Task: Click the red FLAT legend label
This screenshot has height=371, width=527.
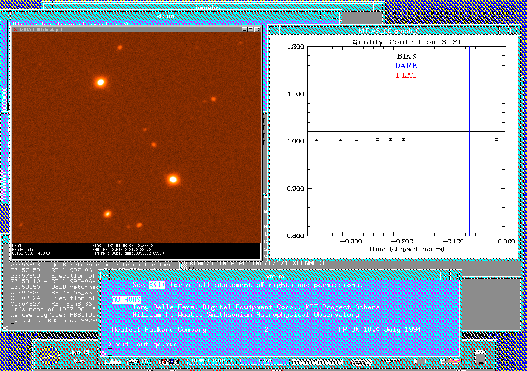Action: click(406, 75)
